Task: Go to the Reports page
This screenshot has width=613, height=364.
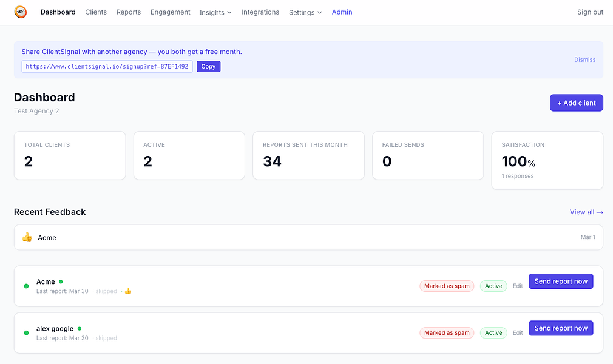Action: (x=129, y=12)
